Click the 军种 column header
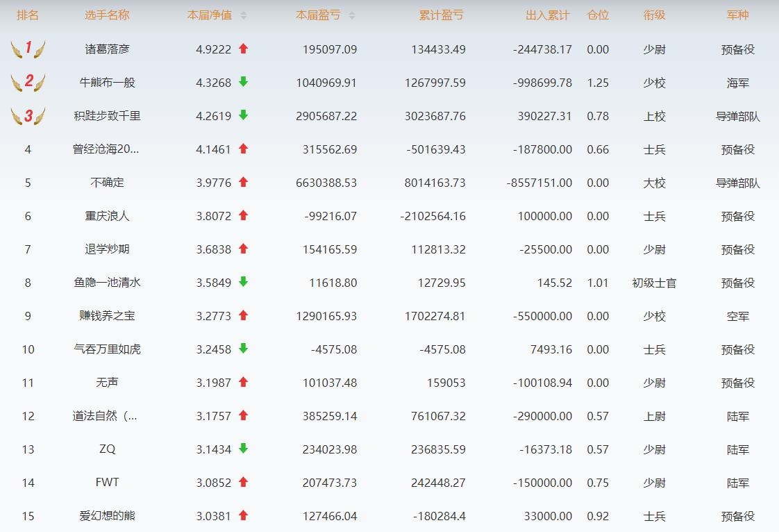 tap(737, 15)
